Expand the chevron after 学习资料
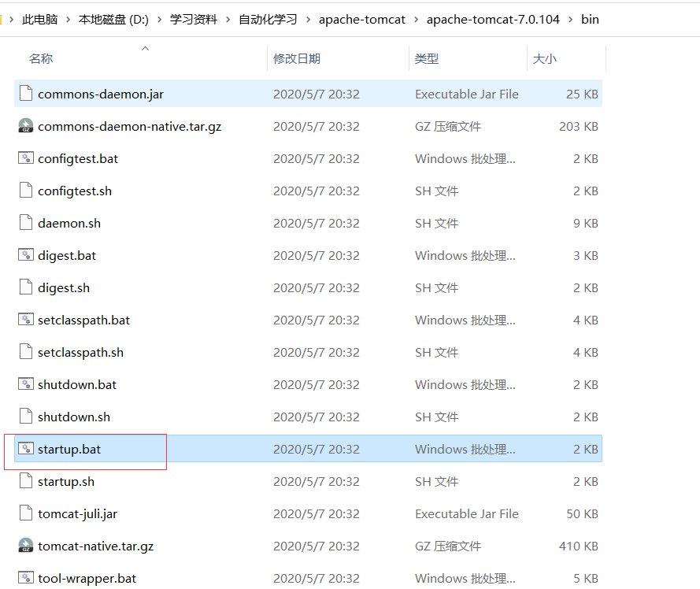Image resolution: width=700 pixels, height=589 pixels. (x=228, y=20)
